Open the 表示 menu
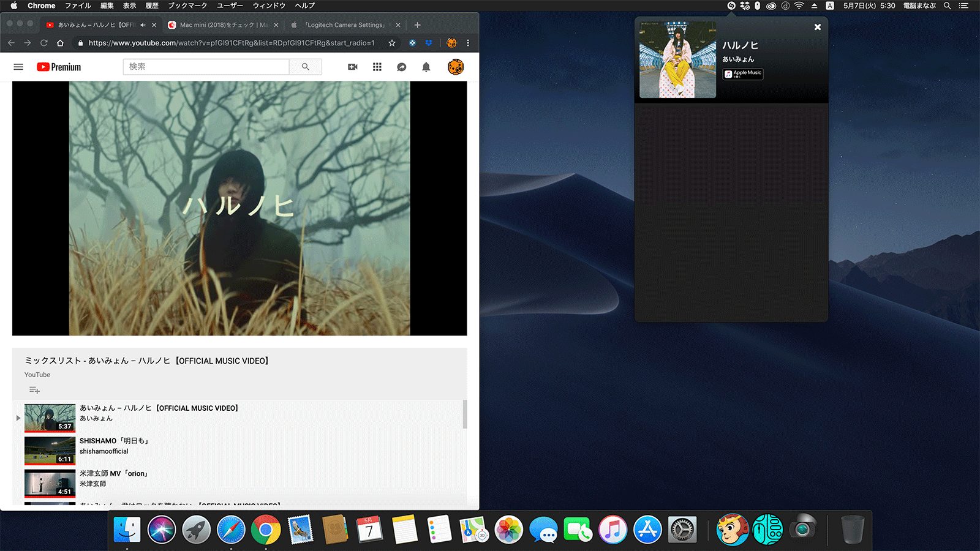The image size is (980, 551). [129, 6]
